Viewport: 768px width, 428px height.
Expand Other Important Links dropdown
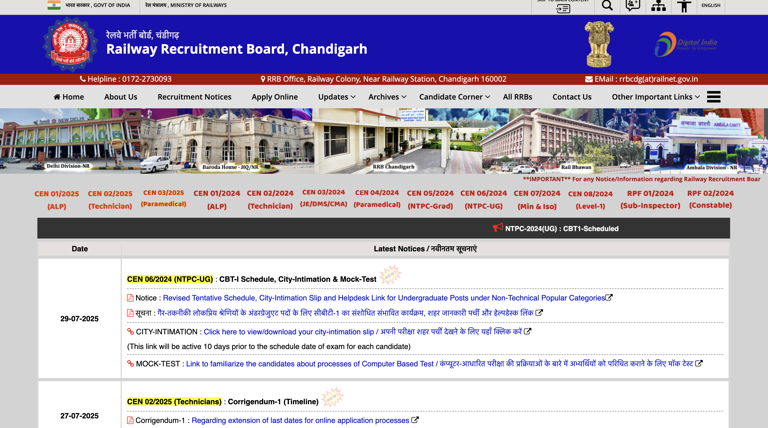tap(655, 97)
